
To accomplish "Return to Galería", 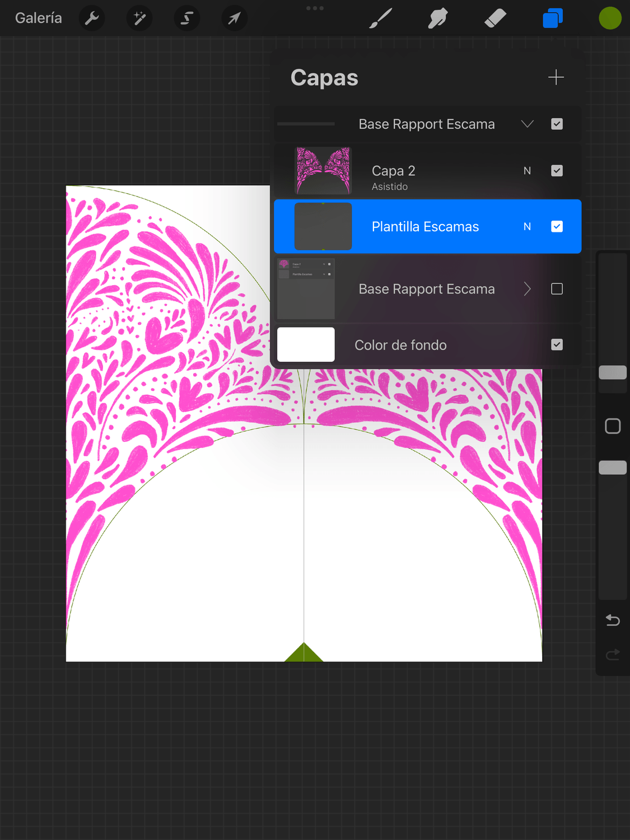I will point(39,18).
